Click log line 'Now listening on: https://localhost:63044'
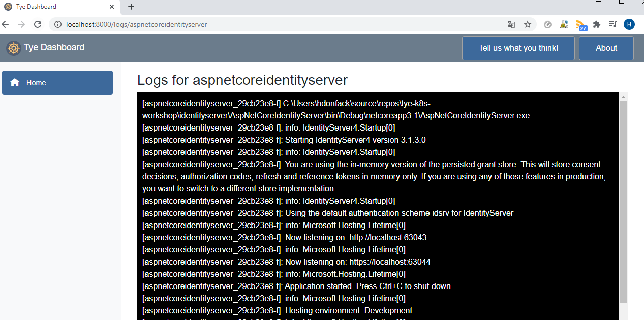 [287, 262]
